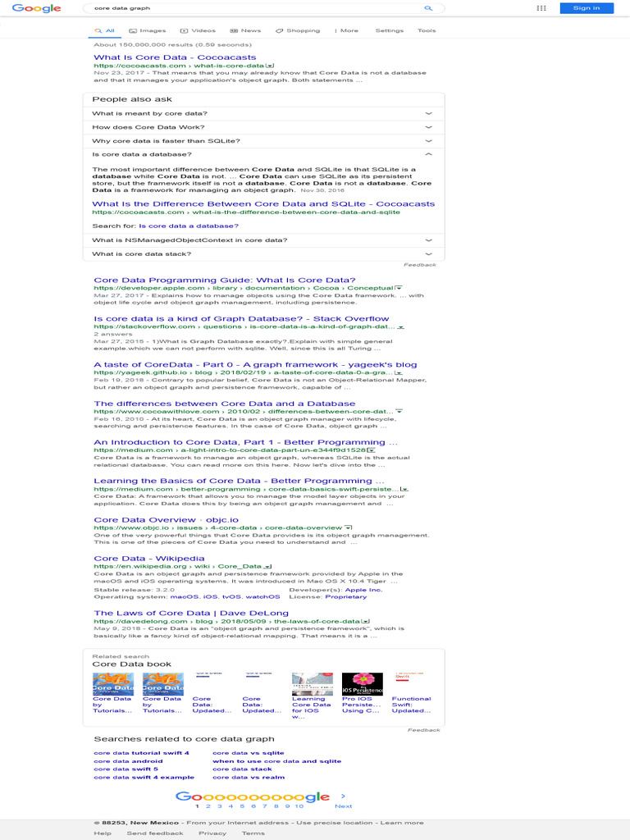Search 'core data vs realm'

(249, 778)
